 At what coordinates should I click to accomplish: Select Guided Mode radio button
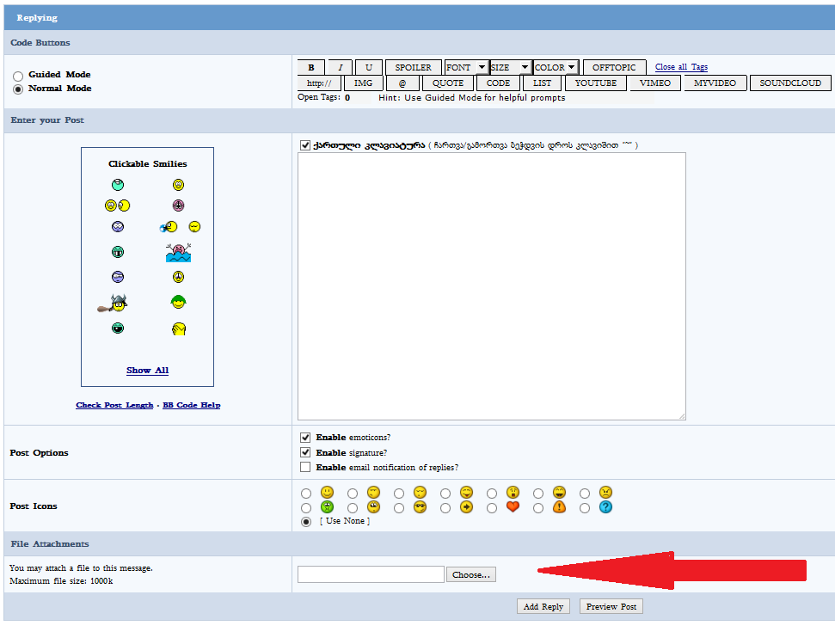coord(18,77)
